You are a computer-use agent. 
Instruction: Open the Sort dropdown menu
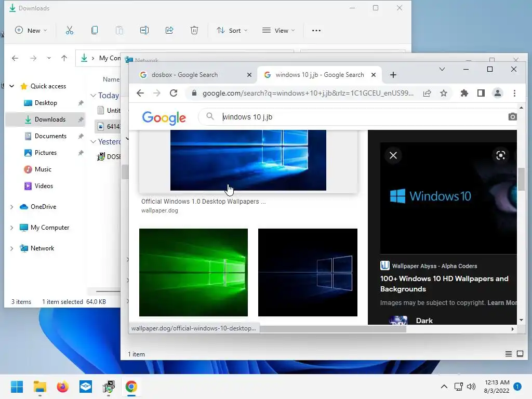pyautogui.click(x=232, y=31)
